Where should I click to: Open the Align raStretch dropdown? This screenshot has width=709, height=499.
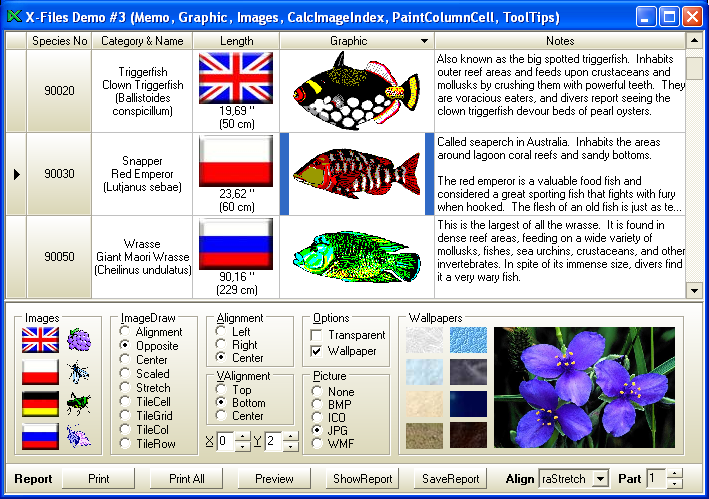[x=600, y=479]
